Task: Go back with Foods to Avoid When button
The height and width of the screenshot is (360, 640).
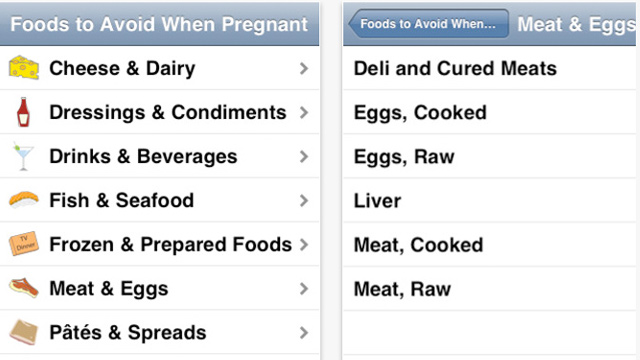Action: coord(429,24)
